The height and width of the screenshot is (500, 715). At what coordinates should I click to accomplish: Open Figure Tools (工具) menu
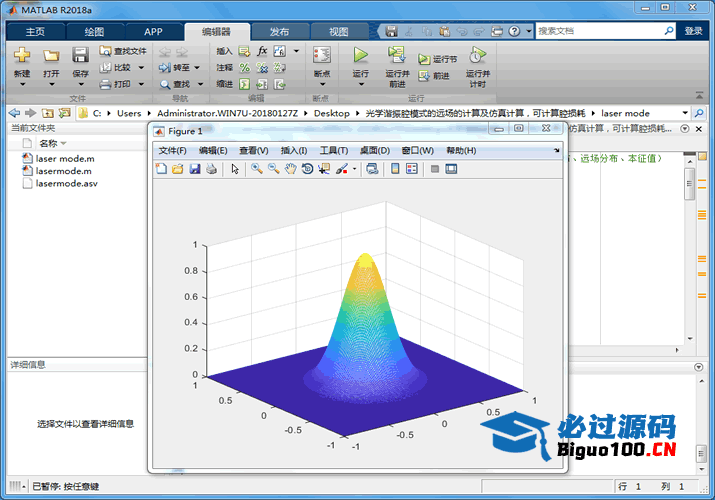pyautogui.click(x=334, y=150)
